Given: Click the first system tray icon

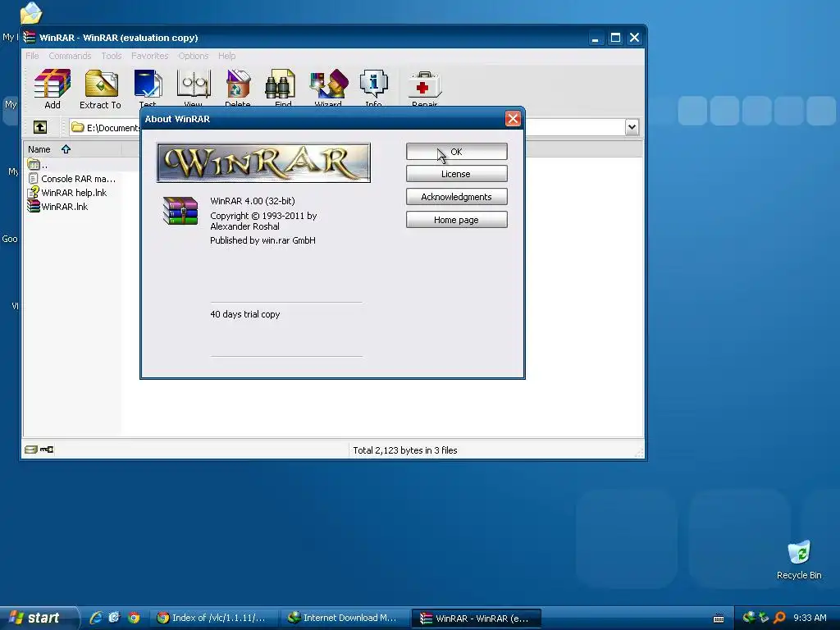Looking at the screenshot, I should point(748,618).
